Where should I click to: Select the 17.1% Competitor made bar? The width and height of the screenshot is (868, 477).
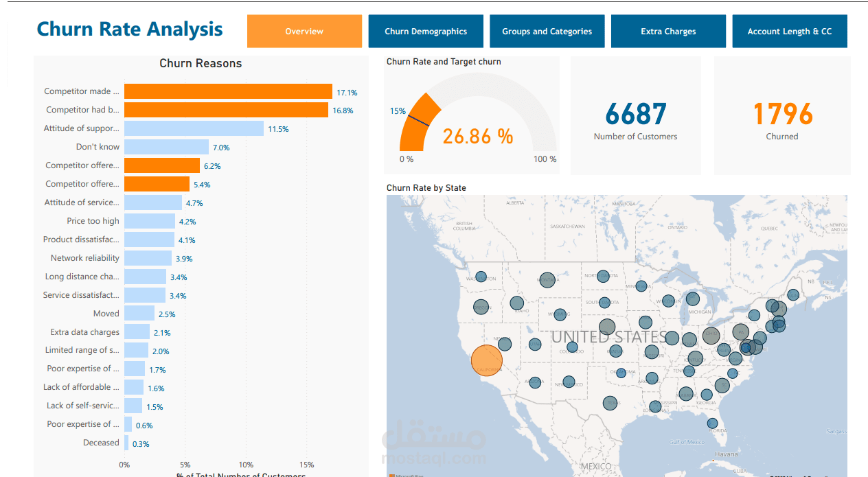click(228, 91)
